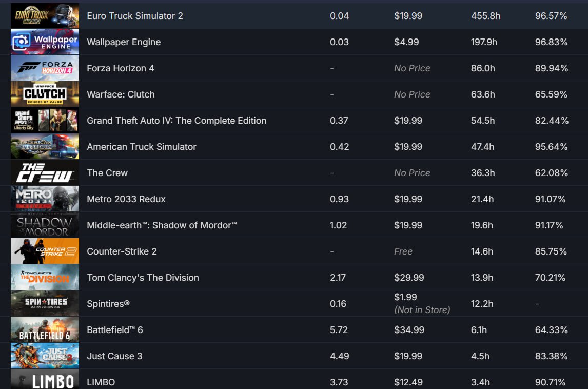Viewport: 588px width, 389px height.
Task: Select the Forza Horizon 4 cover image
Action: pos(45,68)
